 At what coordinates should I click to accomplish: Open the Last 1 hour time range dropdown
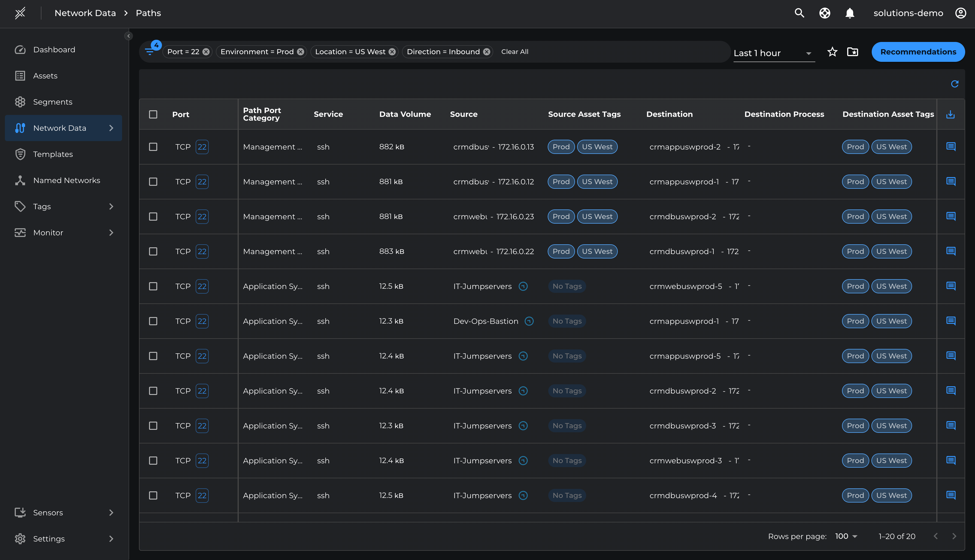773,53
